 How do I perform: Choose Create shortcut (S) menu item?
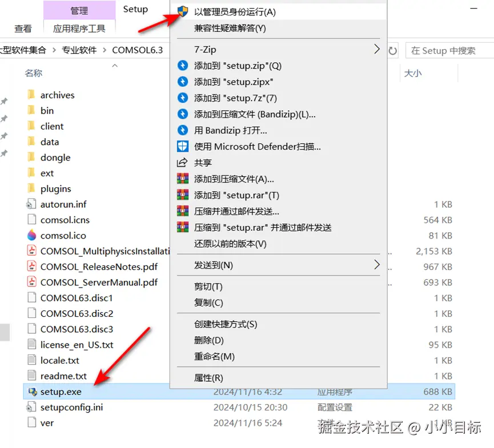click(x=226, y=324)
